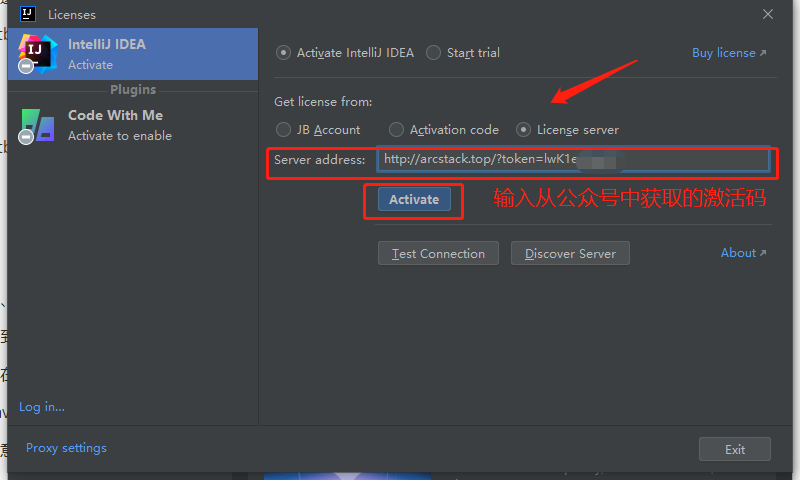This screenshot has width=800, height=480.
Task: Open the Buy license link
Action: pos(729,53)
